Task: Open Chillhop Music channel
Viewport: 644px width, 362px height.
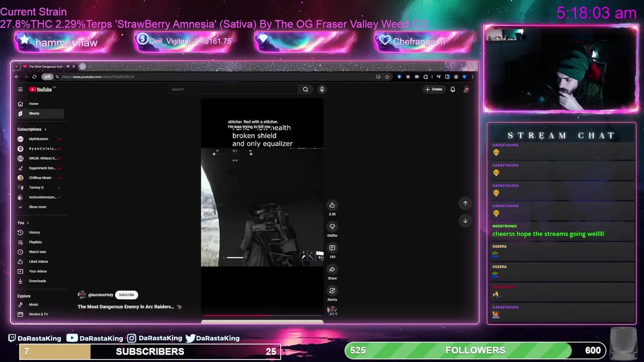Action: click(x=40, y=177)
